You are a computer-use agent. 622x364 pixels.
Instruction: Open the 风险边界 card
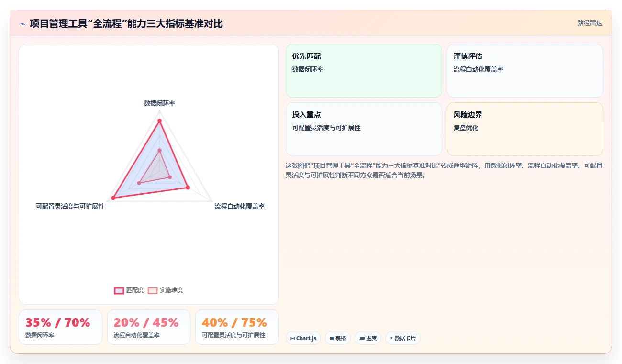point(525,129)
